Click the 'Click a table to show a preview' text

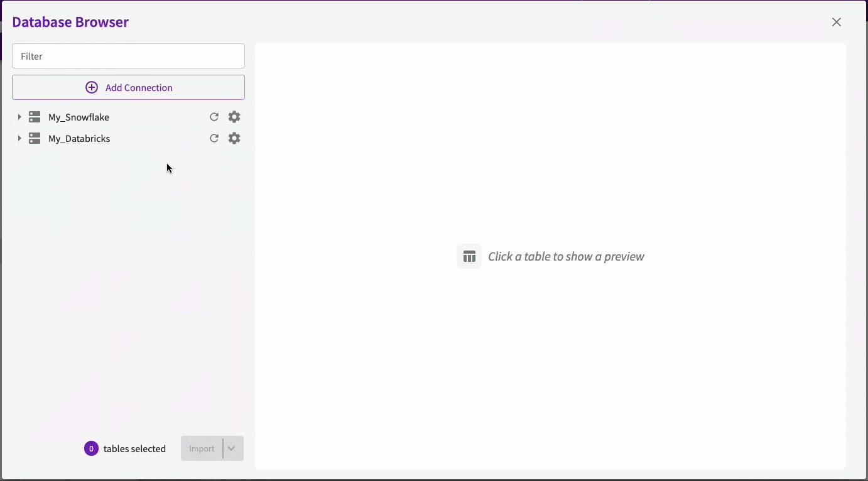click(x=567, y=256)
